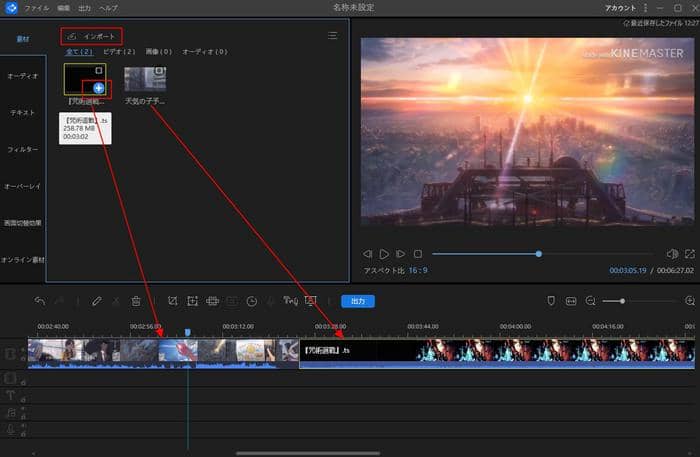
Task: Open the テキスト sidebar section
Action: (23, 113)
